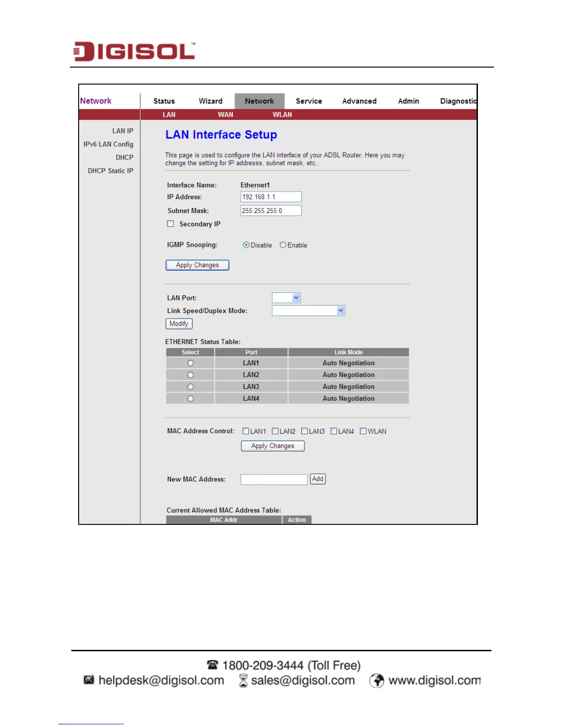Click the Modify button

pos(179,324)
